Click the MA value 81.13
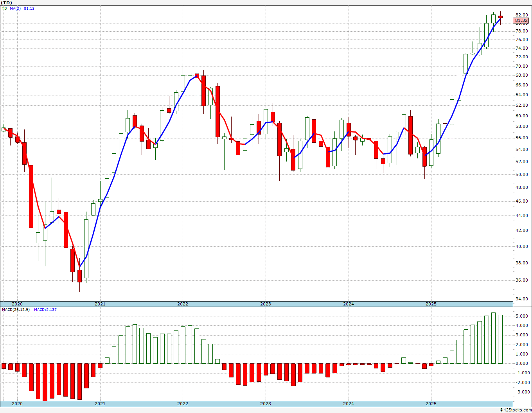 click(x=29, y=8)
